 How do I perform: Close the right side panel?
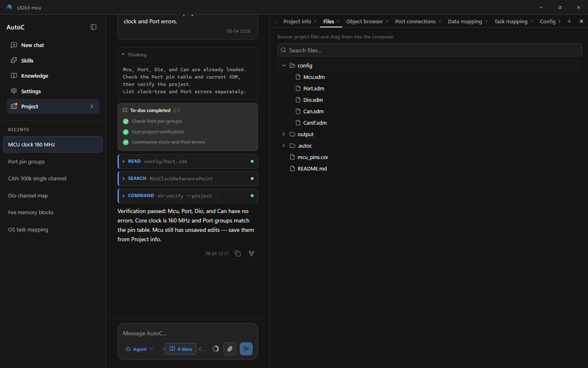(581, 21)
